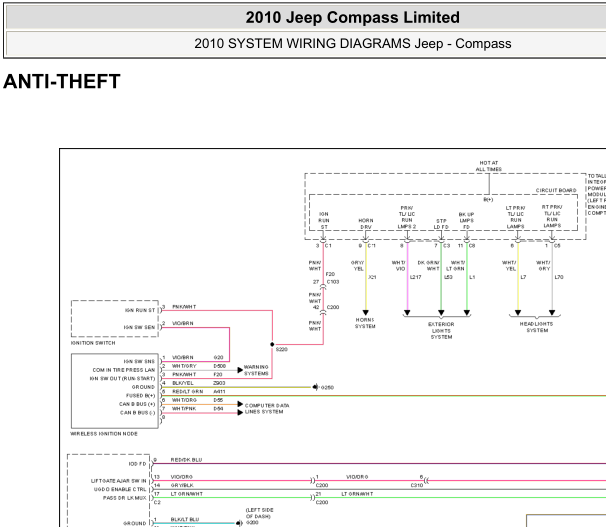Click the 'C310' connector label
This screenshot has width=606, height=527.
(x=417, y=486)
